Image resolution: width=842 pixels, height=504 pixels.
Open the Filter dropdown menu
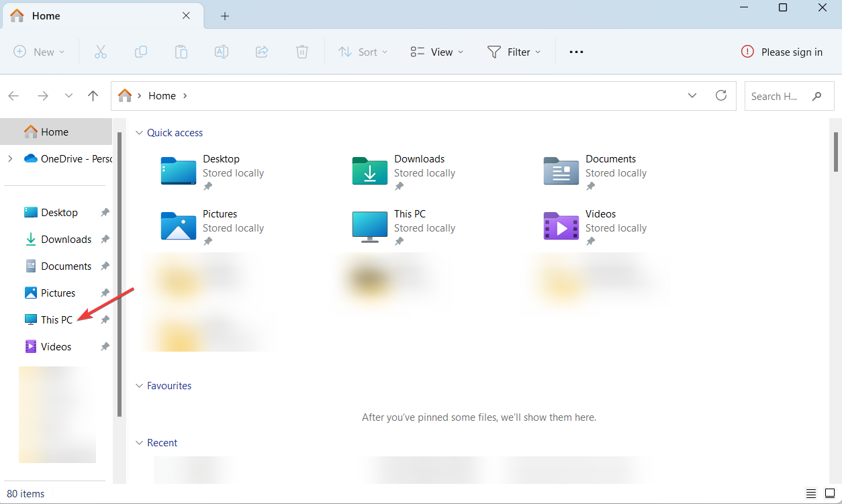pos(514,52)
